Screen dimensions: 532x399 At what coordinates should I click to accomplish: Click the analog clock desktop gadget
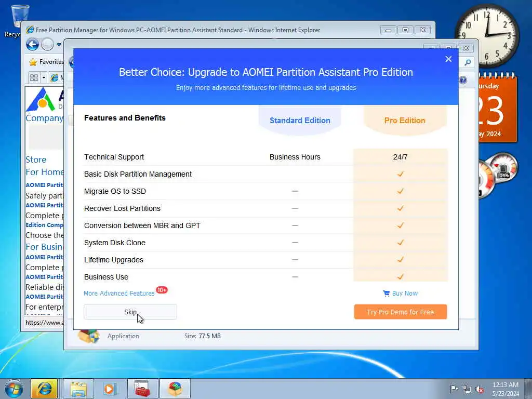tap(487, 35)
